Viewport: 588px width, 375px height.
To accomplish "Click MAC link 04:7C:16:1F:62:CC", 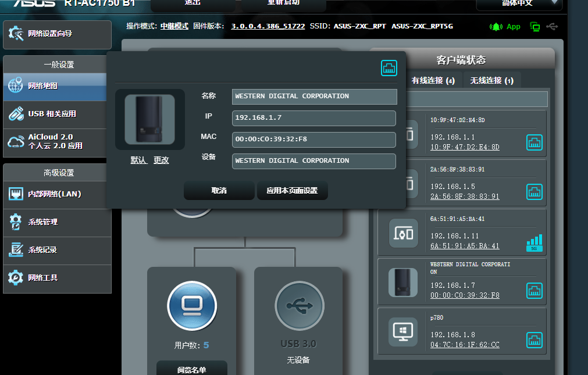I will tap(465, 345).
